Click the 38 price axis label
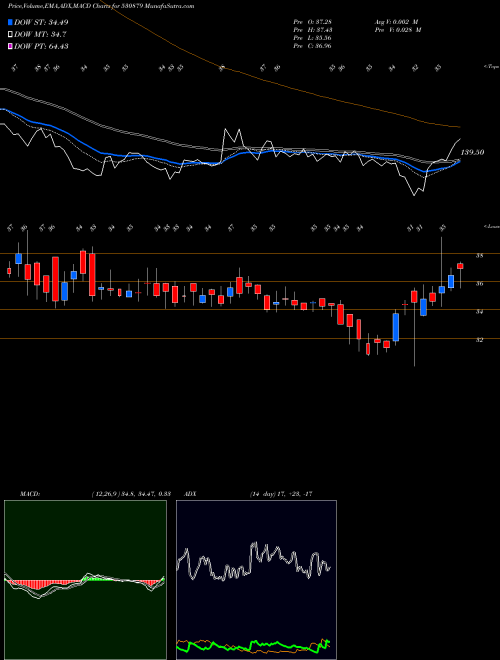The image size is (500, 660). point(479,255)
